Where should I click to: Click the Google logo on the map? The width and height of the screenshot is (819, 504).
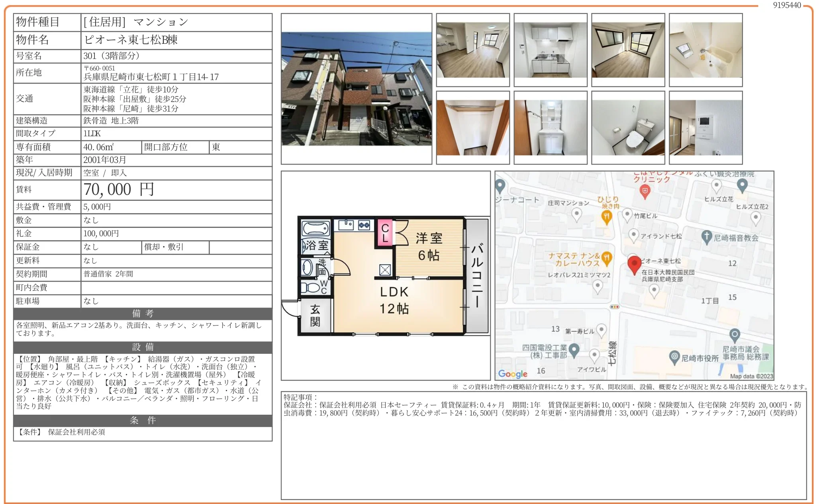coord(513,374)
